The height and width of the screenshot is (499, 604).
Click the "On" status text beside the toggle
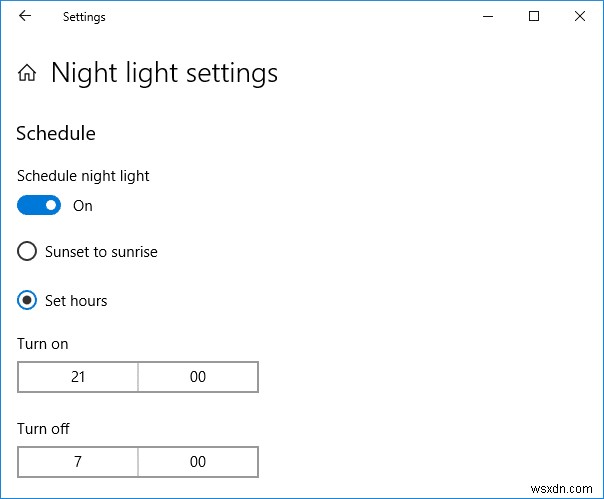tap(83, 205)
